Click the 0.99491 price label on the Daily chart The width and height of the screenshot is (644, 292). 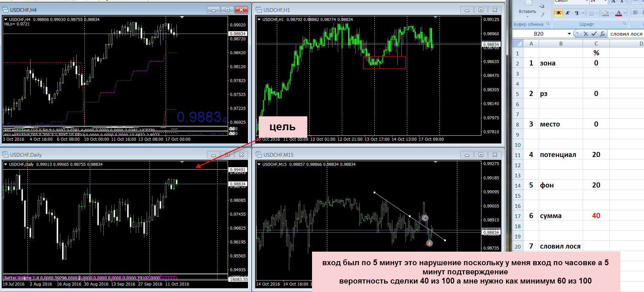tap(238, 170)
